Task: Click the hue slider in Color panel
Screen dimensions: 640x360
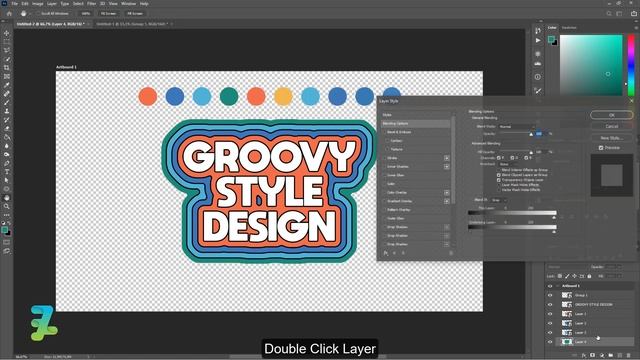Action: click(631, 65)
